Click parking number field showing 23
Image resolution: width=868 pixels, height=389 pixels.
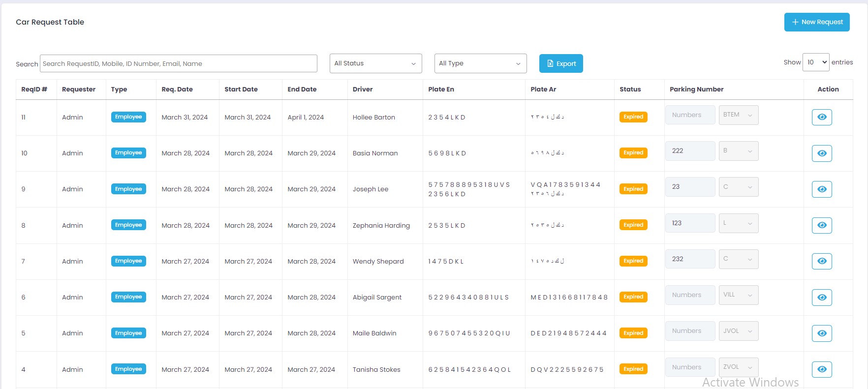click(690, 187)
